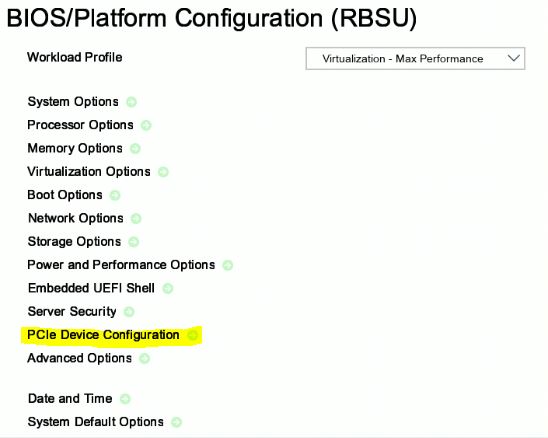Viewport: 548px width, 438px height.
Task: Open the Embedded UEFI Shell text link
Action: [91, 288]
